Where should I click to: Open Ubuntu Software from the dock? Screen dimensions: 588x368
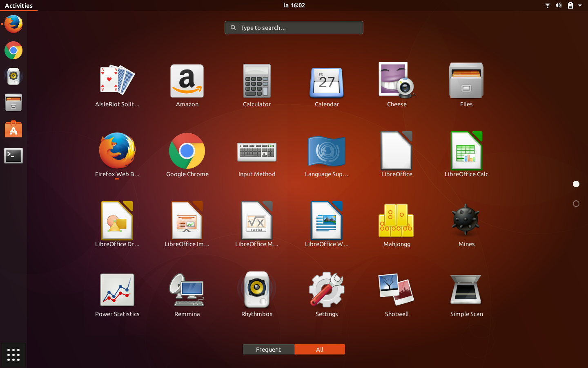tap(13, 129)
